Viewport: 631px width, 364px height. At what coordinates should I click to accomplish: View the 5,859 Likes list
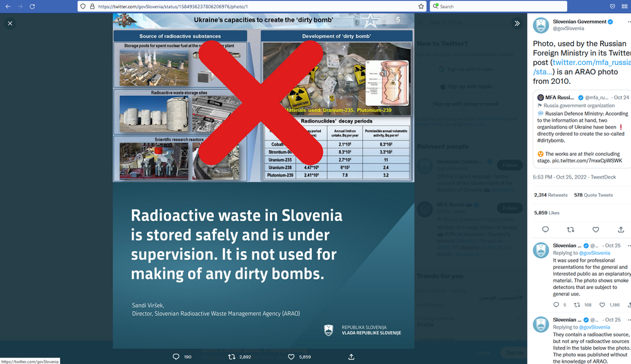[x=546, y=213]
